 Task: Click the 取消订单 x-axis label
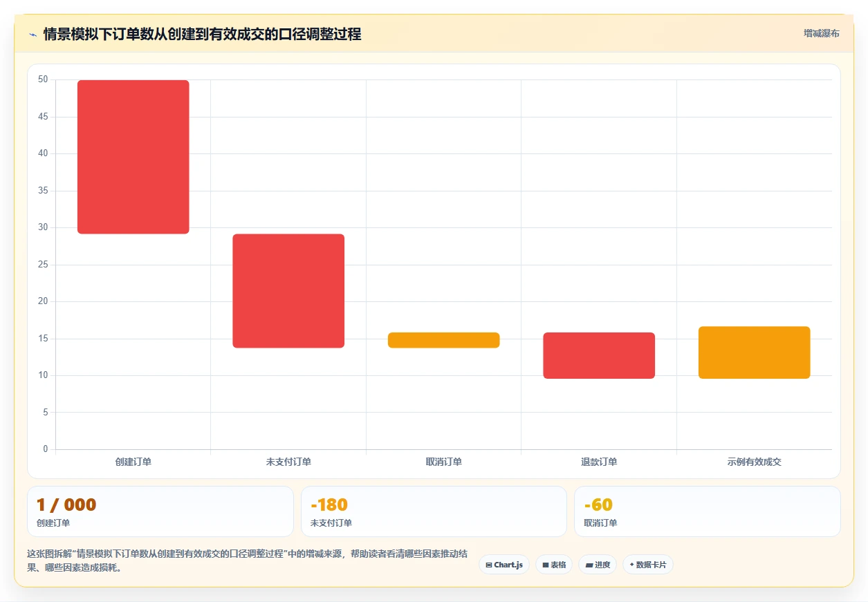(x=444, y=462)
